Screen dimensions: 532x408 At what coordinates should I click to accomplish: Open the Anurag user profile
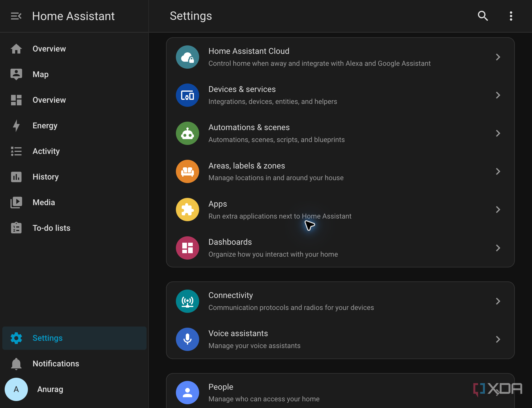click(74, 389)
